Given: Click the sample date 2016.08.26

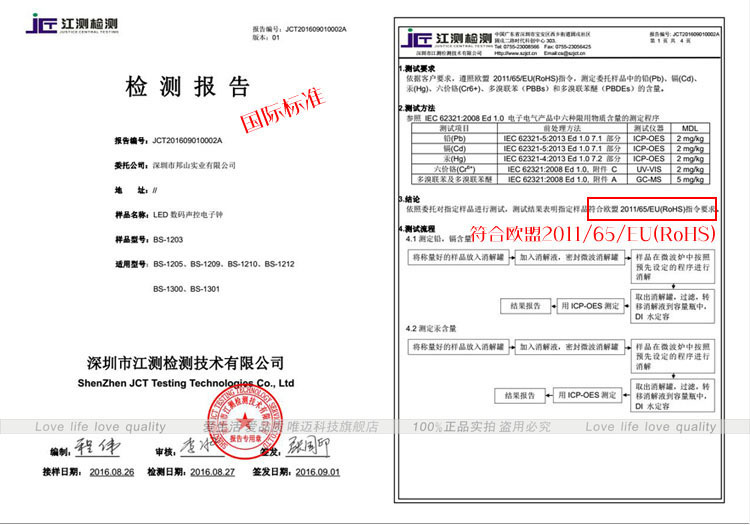Looking at the screenshot, I should pos(112,472).
